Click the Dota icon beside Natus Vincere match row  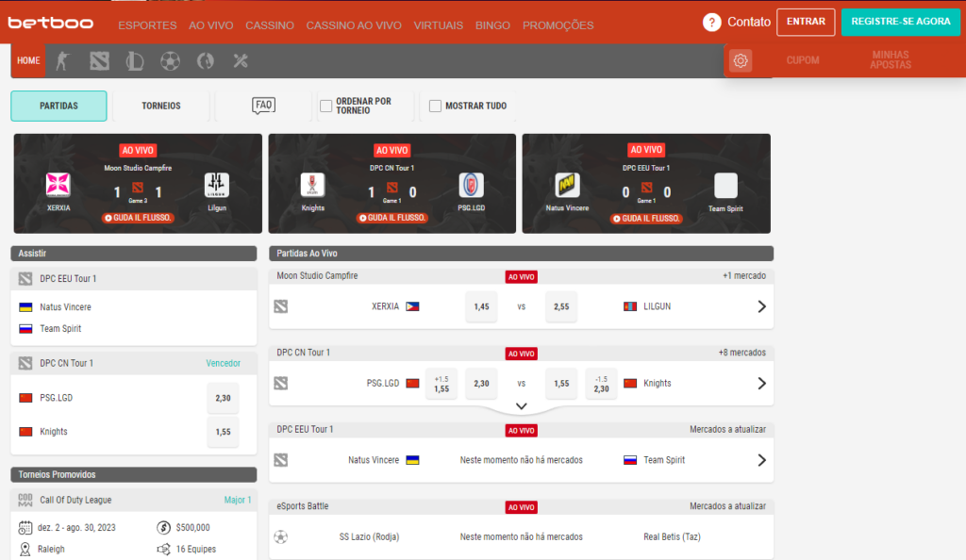281,460
